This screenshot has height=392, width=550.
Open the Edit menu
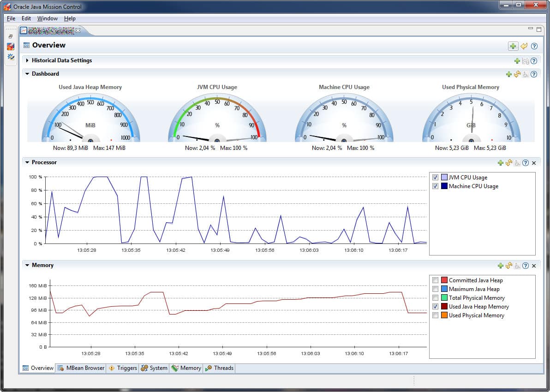click(x=26, y=18)
